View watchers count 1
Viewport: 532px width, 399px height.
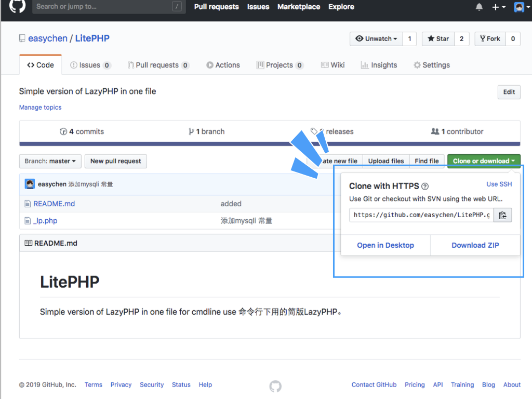pos(409,38)
